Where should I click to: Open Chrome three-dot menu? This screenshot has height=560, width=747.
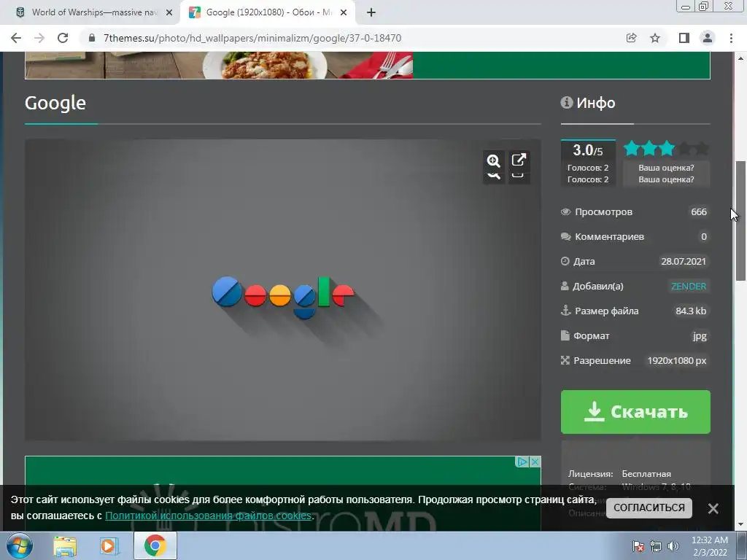[x=731, y=38]
